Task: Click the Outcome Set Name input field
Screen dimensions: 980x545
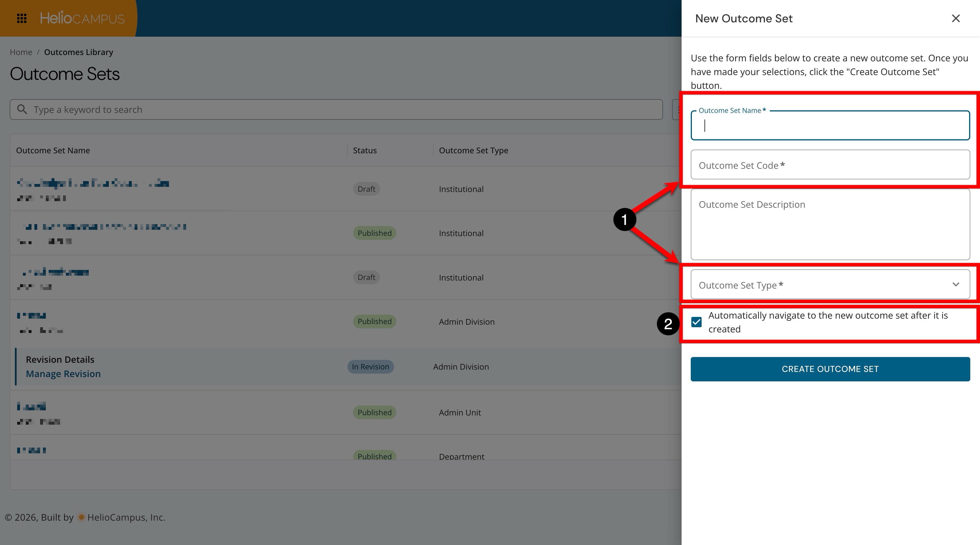Action: click(x=830, y=126)
